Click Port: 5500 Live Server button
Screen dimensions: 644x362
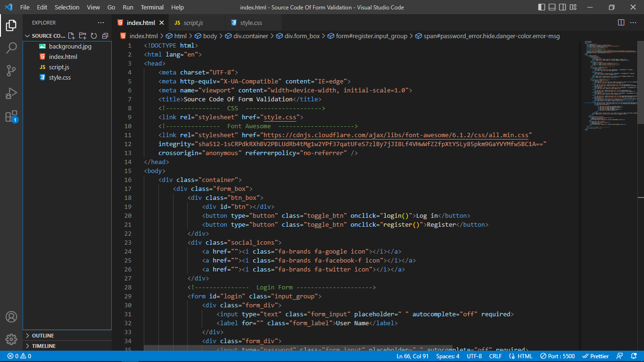(558, 356)
